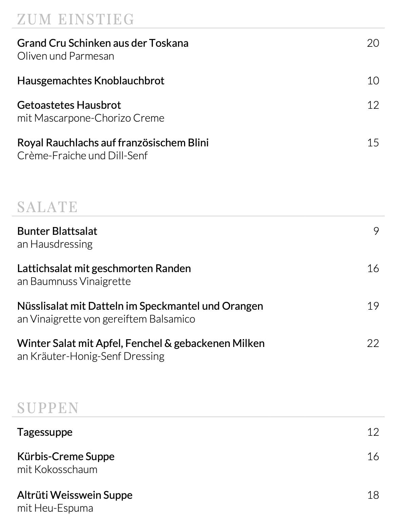
Task: Click the SUPPEN section heading
Action: [x=48, y=408]
